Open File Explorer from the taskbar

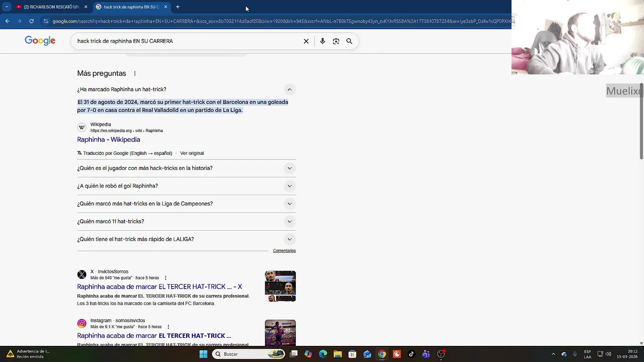point(338,354)
